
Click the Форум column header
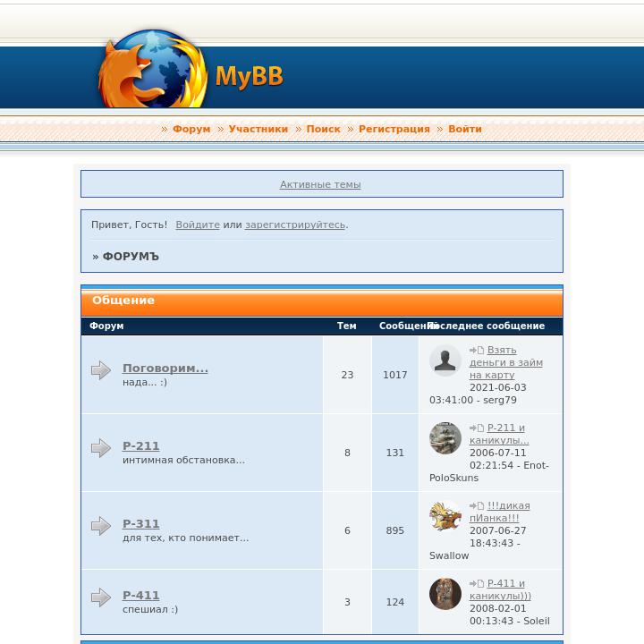(106, 326)
